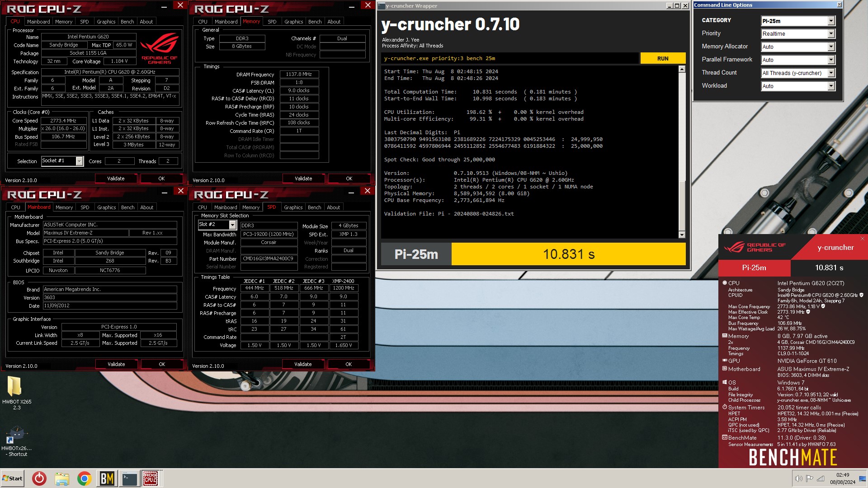868x488 pixels.
Task: Open BenchMate from the taskbar
Action: 107,479
